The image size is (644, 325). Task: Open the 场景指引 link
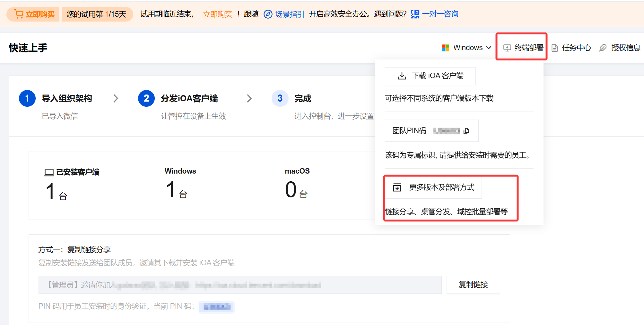[289, 14]
